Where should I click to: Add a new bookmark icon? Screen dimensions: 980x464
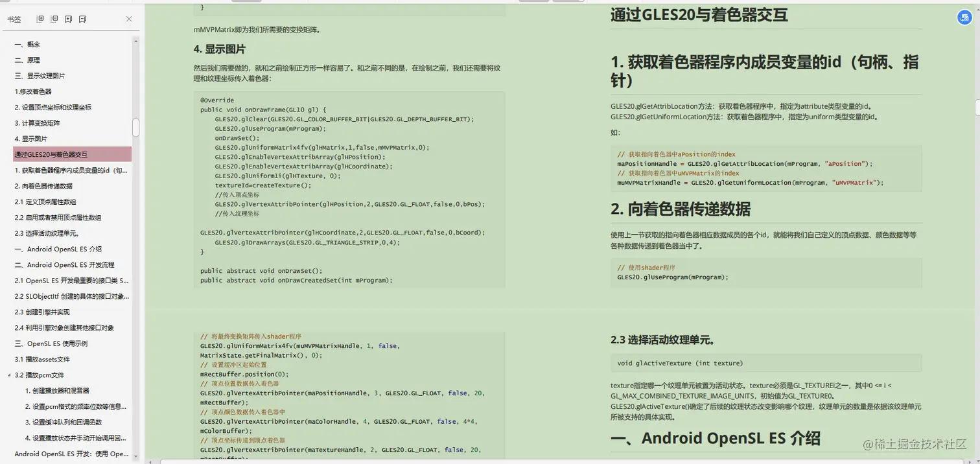69,19
